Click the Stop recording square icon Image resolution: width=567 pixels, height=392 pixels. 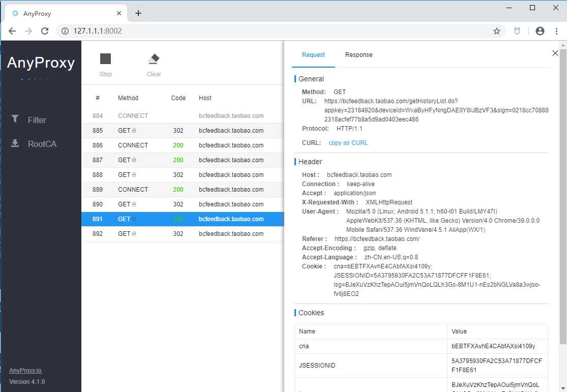(105, 58)
